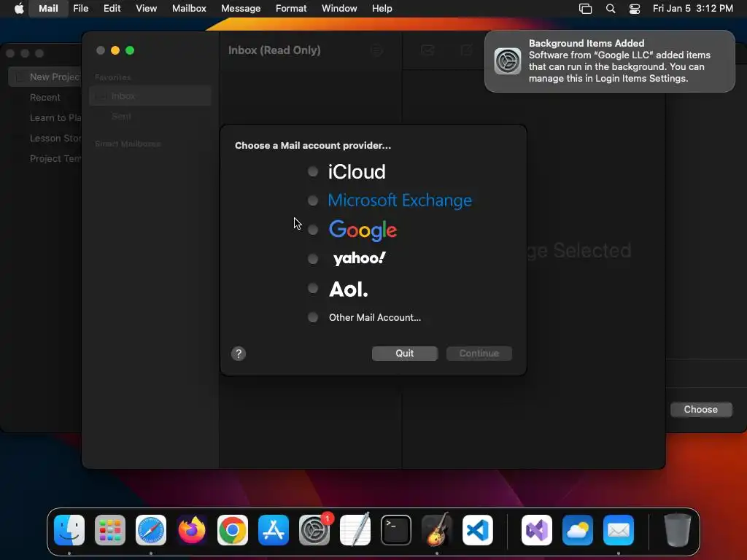Image resolution: width=747 pixels, height=560 pixels.
Task: Click the yahoo! logo
Action: point(360,259)
